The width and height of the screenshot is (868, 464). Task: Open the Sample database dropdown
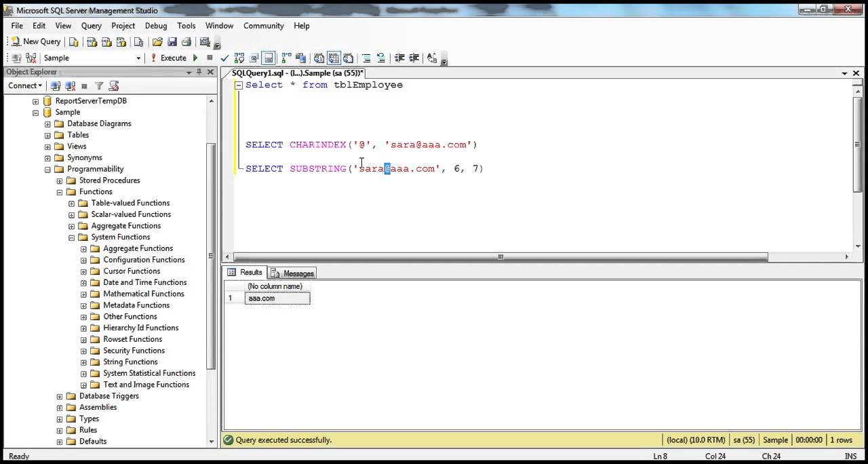138,58
